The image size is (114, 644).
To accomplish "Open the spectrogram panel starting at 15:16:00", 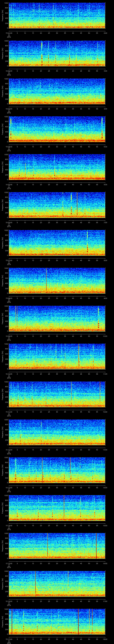I will (57, 584).
